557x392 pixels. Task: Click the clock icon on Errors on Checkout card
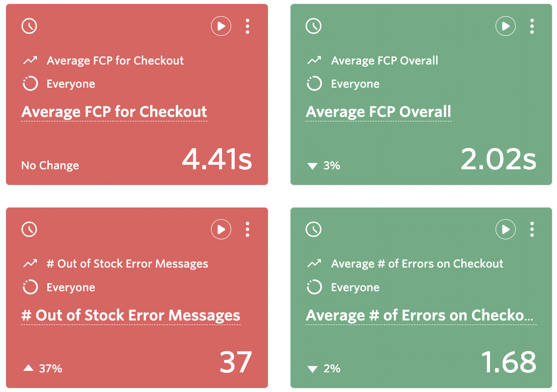(313, 229)
